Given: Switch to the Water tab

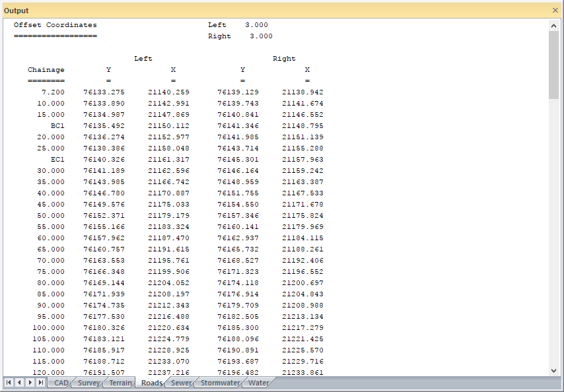Looking at the screenshot, I should 258,383.
